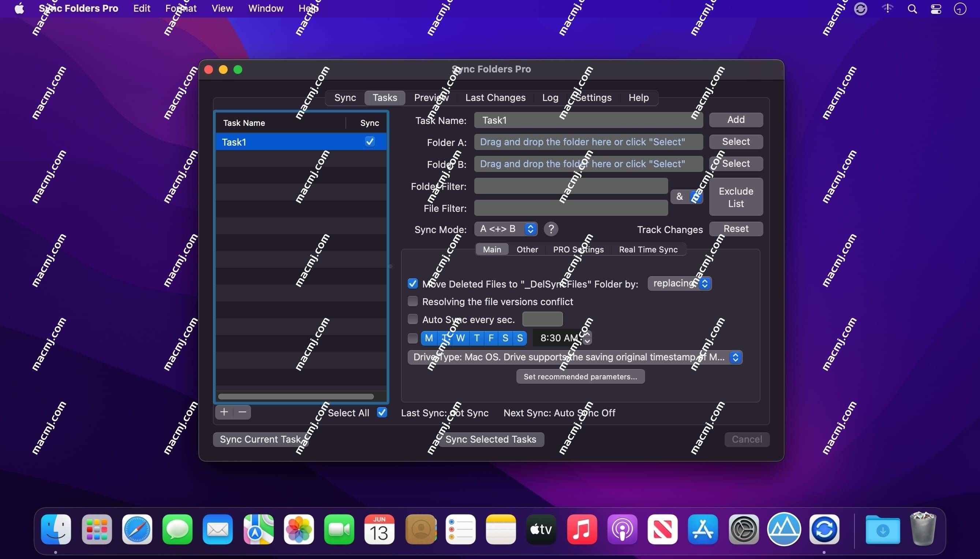
Task: Toggle the Task1 Sync checkbox
Action: click(370, 142)
